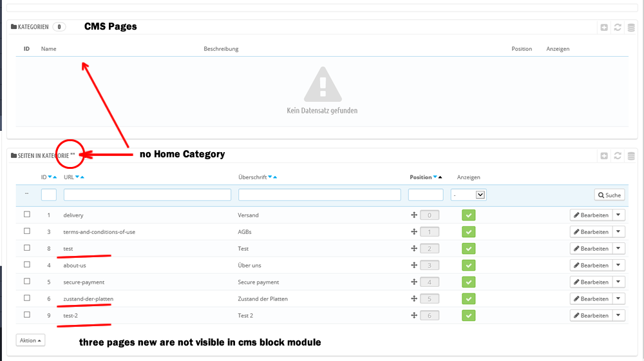This screenshot has width=644, height=361.
Task: Expand actions dropdown for terms-and-conditions-of-use row
Action: click(618, 232)
